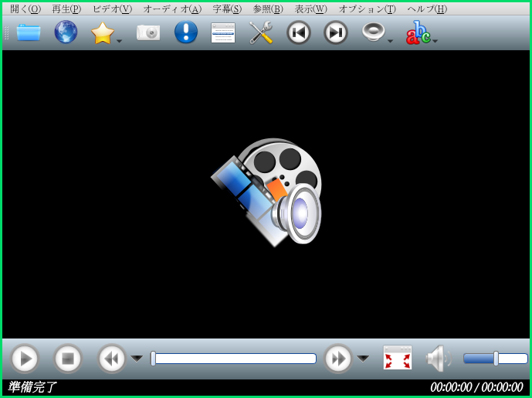
Task: Take a screenshot with the camera icon
Action: pyautogui.click(x=148, y=33)
